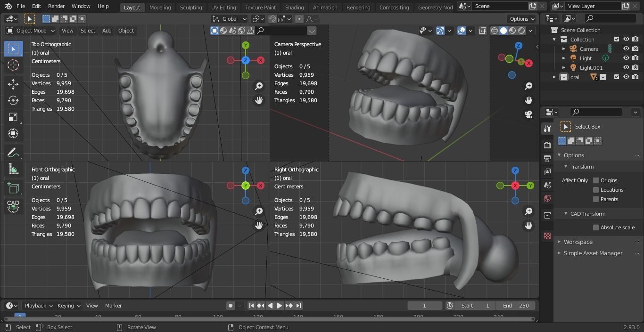Jump to the end frame
This screenshot has height=332, width=644.
pos(298,306)
